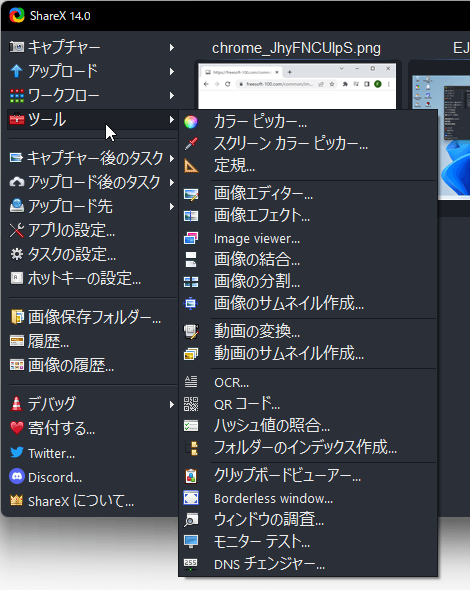Click the icon for 画像のサムネイル作成
The width and height of the screenshot is (470, 590).
191,303
